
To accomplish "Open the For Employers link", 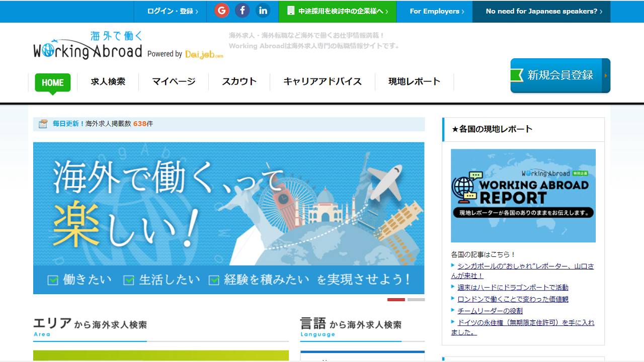I will coord(437,11).
